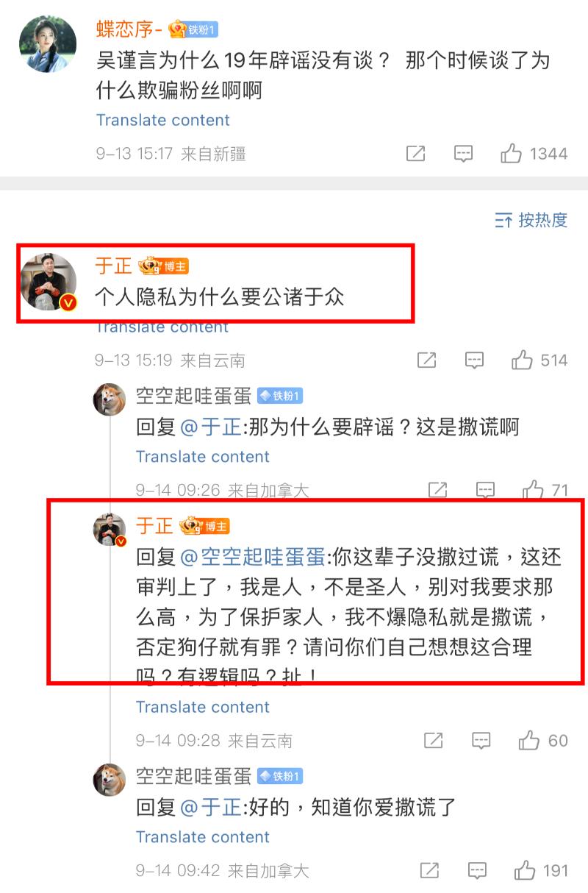Tap the reply bubble on 于正's 15:19 comment
This screenshot has width=588, height=893.
[x=475, y=360]
